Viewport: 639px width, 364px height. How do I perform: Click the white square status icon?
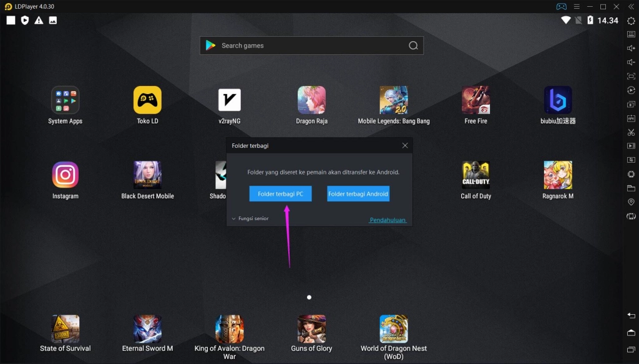[11, 21]
